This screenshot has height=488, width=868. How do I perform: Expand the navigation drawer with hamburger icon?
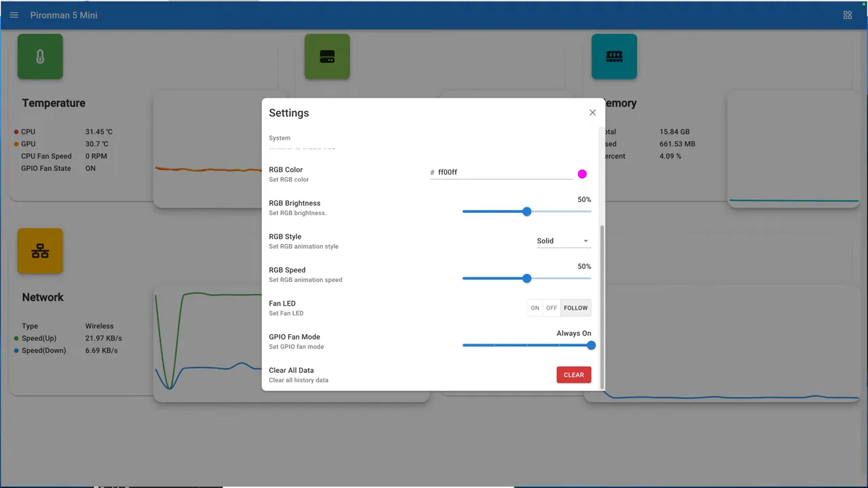14,15
